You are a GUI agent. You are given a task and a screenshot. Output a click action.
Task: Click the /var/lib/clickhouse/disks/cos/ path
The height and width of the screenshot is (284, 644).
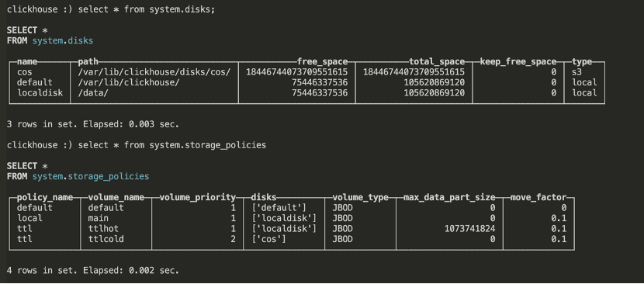tap(154, 72)
